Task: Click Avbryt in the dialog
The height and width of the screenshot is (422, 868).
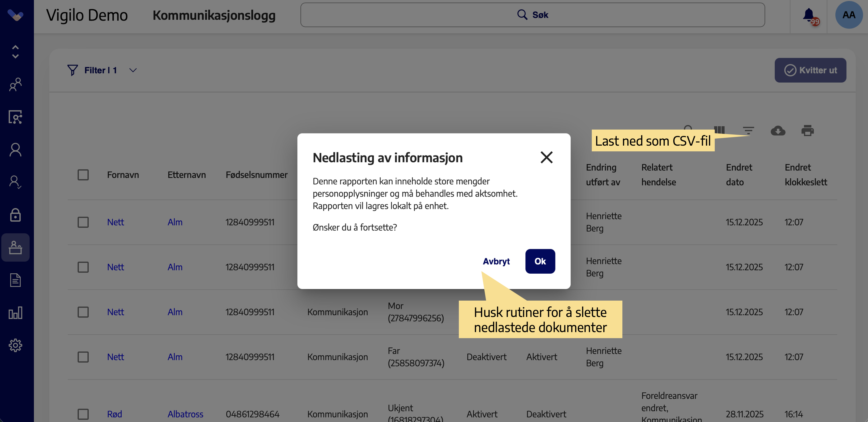Action: coord(496,261)
